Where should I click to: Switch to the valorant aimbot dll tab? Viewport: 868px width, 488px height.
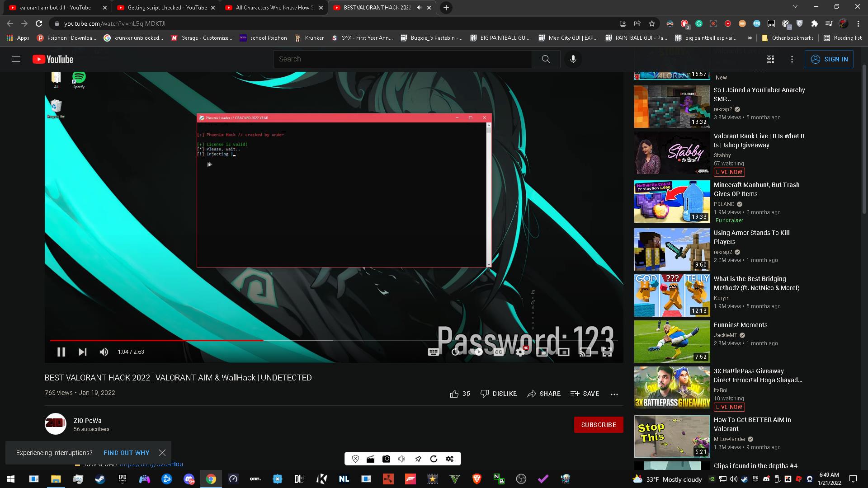[x=54, y=8]
